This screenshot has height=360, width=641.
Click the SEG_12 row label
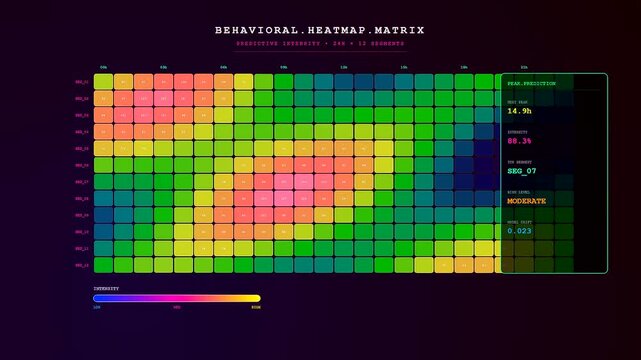coord(82,266)
